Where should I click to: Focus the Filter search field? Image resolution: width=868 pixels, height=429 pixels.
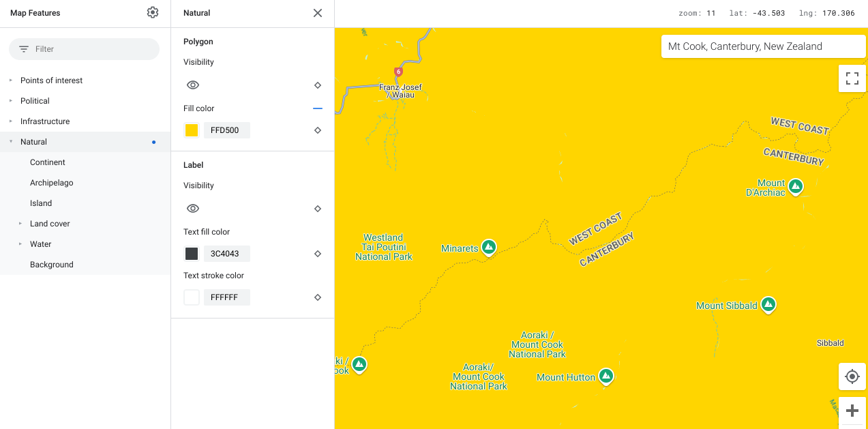point(84,49)
